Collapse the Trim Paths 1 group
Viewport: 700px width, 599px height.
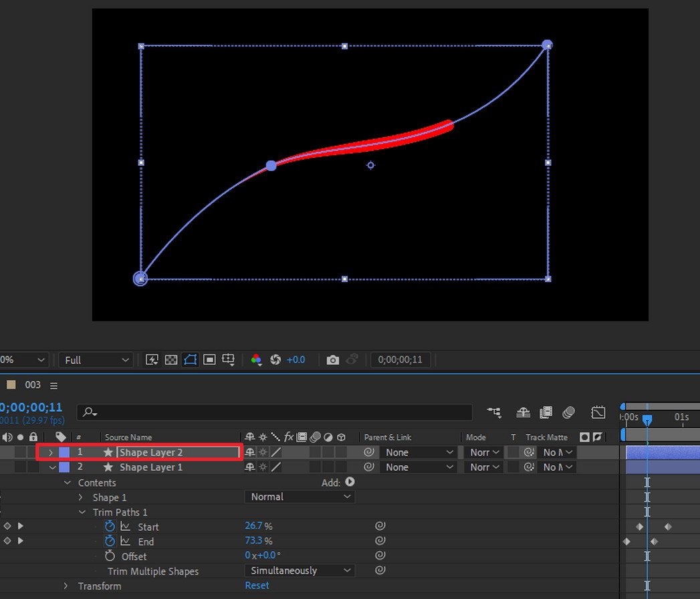(x=82, y=512)
